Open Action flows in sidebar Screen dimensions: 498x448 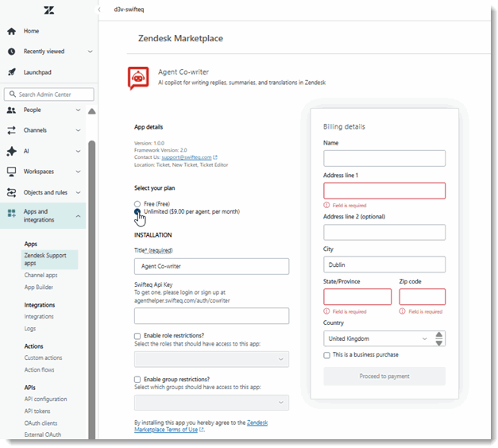(39, 370)
